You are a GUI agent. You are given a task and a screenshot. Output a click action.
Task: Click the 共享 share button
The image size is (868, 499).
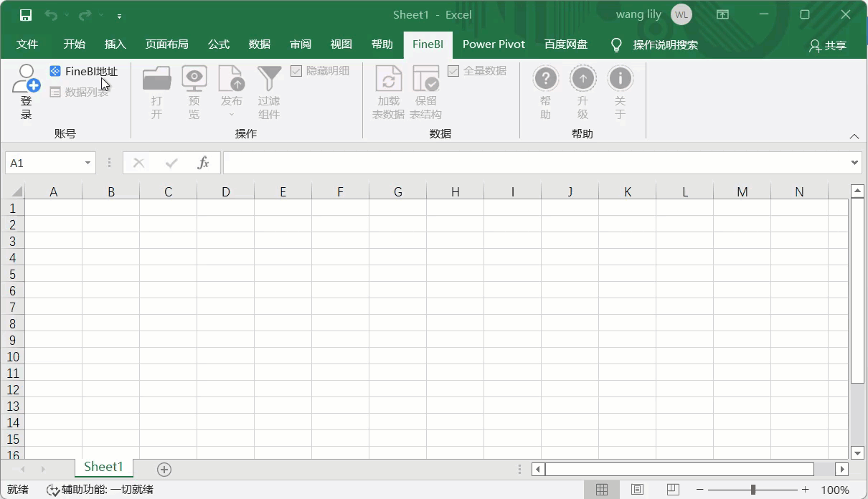(828, 45)
